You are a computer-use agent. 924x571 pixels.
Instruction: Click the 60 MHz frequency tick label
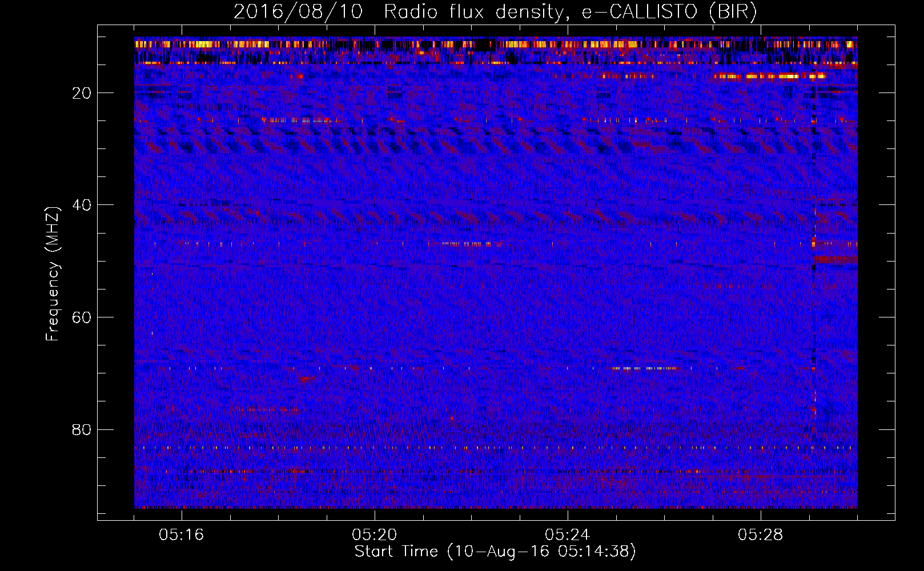pos(82,317)
